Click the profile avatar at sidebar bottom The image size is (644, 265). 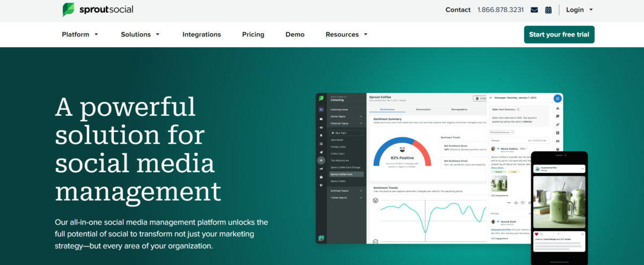[x=321, y=238]
